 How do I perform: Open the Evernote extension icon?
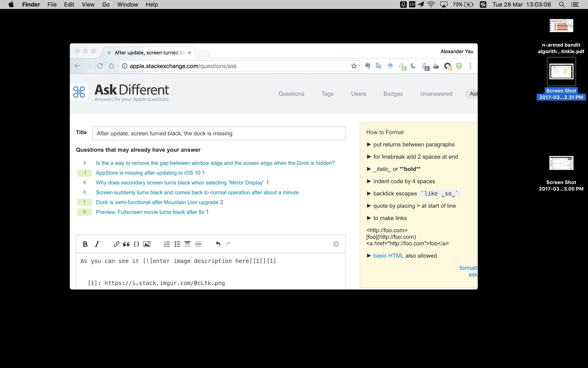click(x=368, y=66)
